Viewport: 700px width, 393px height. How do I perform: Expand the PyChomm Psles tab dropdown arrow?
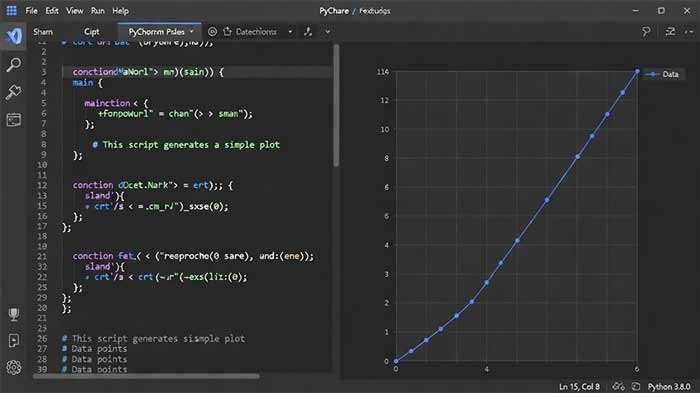pyautogui.click(x=192, y=32)
